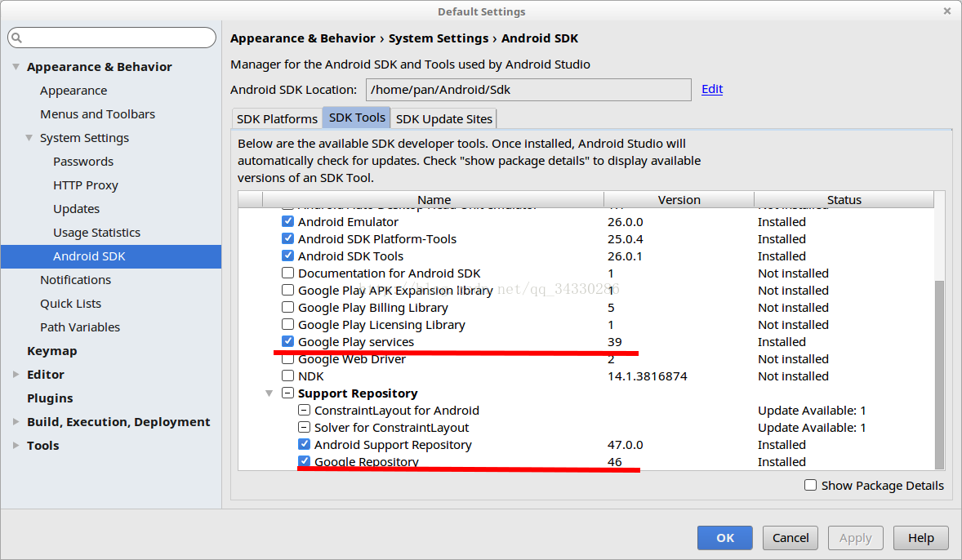Viewport: 962px width, 560px height.
Task: Expand the Editor section arrow
Action: (x=16, y=374)
